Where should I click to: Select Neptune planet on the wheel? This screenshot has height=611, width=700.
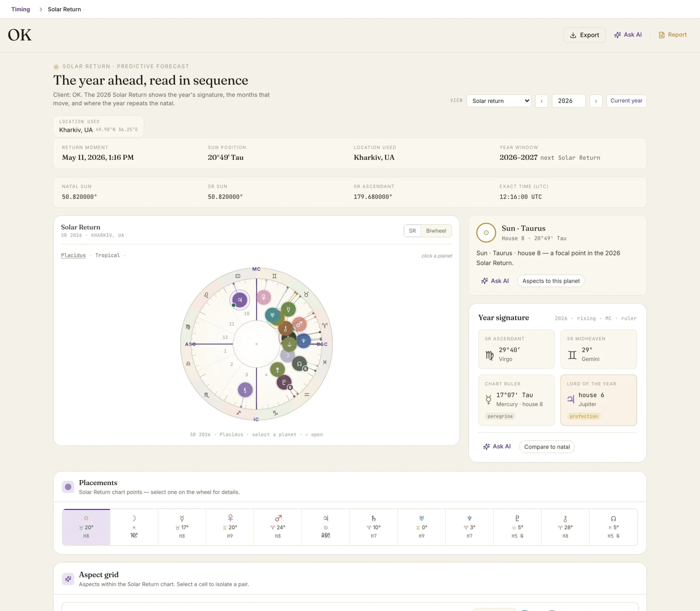pyautogui.click(x=303, y=341)
